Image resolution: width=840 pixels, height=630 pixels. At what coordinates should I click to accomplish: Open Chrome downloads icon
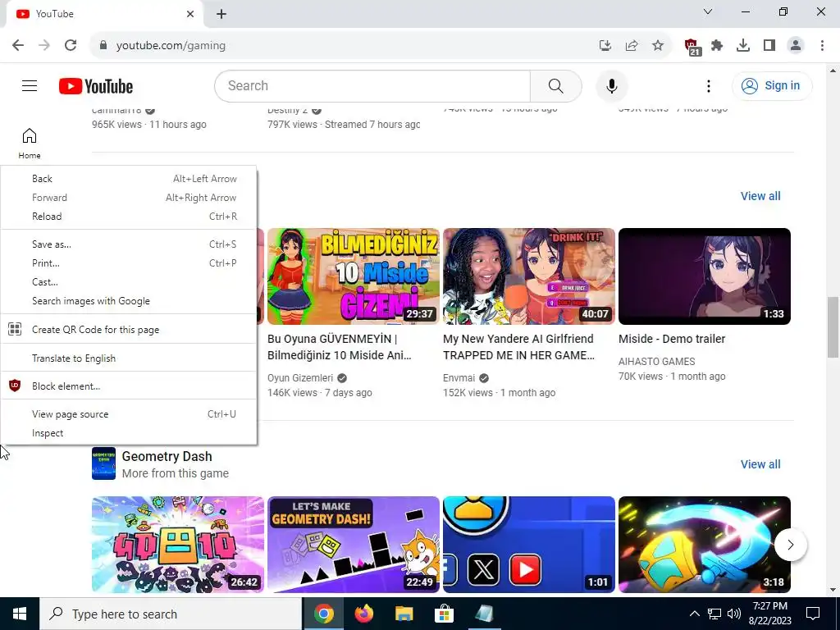pos(743,46)
